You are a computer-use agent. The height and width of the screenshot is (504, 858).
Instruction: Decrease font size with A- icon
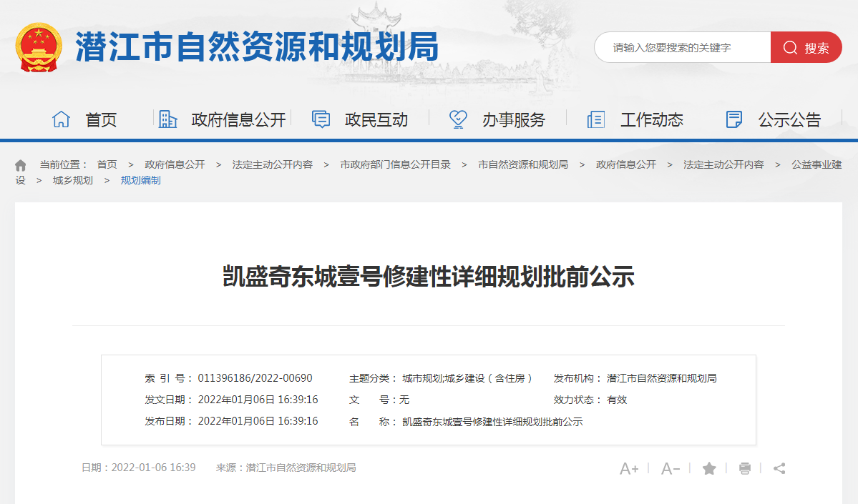point(671,469)
